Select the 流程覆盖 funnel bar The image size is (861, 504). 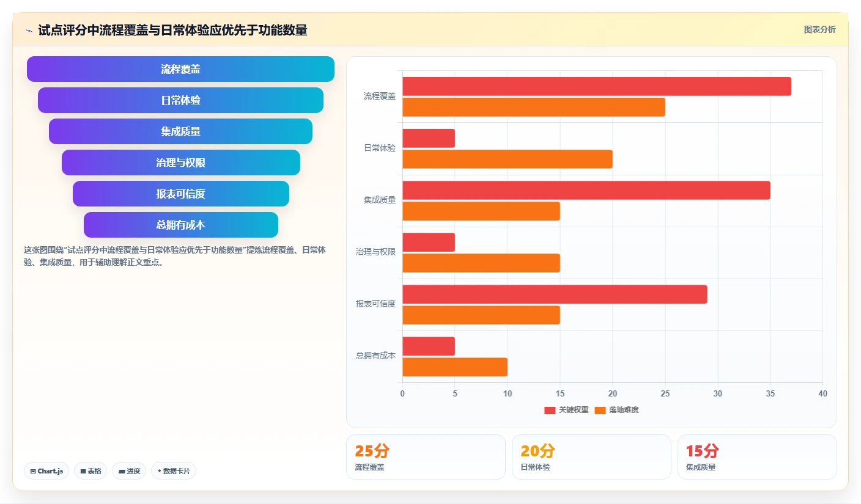click(x=180, y=69)
